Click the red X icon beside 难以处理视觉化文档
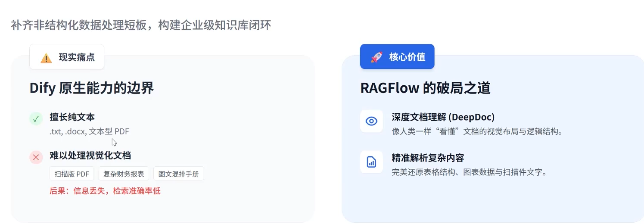The image size is (644, 224). pyautogui.click(x=36, y=157)
